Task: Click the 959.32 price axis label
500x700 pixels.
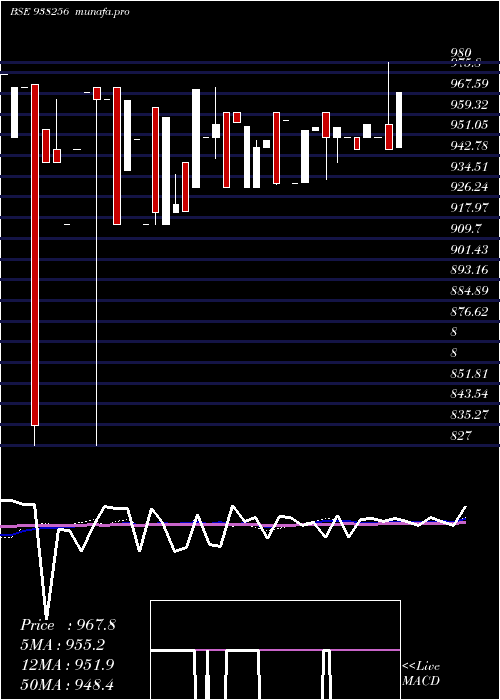Action: coord(469,104)
